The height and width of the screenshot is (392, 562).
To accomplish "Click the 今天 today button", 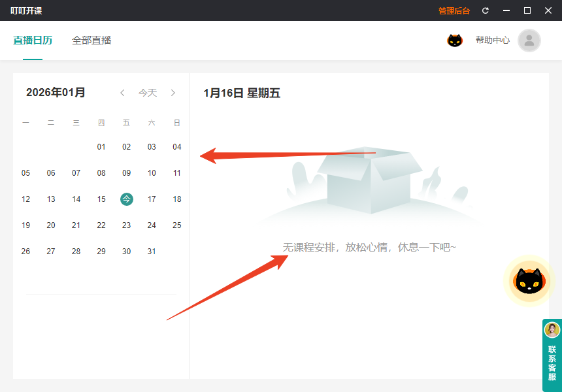I will pos(148,93).
